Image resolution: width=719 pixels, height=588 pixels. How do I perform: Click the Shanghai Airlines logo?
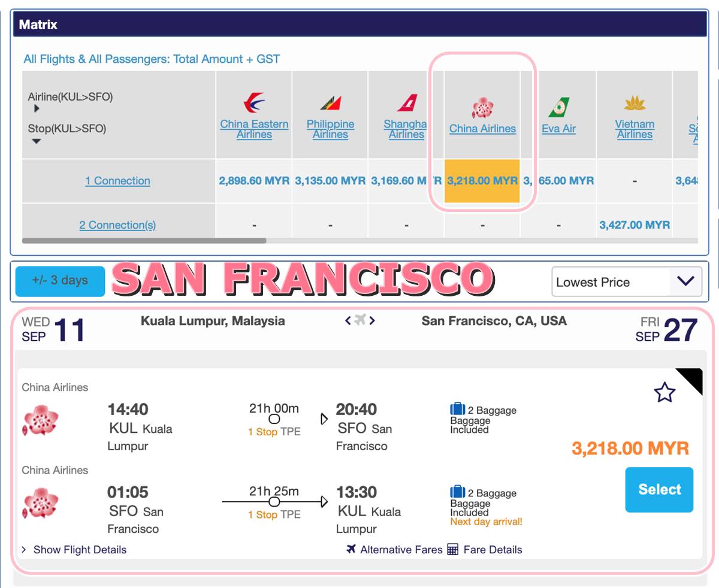[x=406, y=103]
